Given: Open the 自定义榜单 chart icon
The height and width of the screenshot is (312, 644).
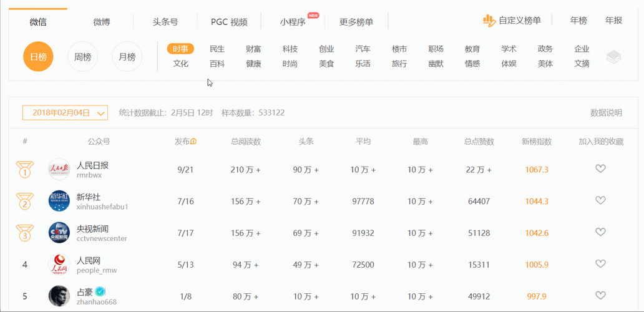Looking at the screenshot, I should [489, 21].
